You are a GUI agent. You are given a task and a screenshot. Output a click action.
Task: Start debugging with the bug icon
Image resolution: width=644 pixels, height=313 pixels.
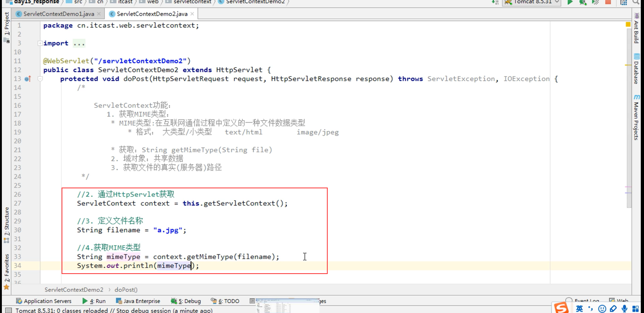(x=582, y=2)
